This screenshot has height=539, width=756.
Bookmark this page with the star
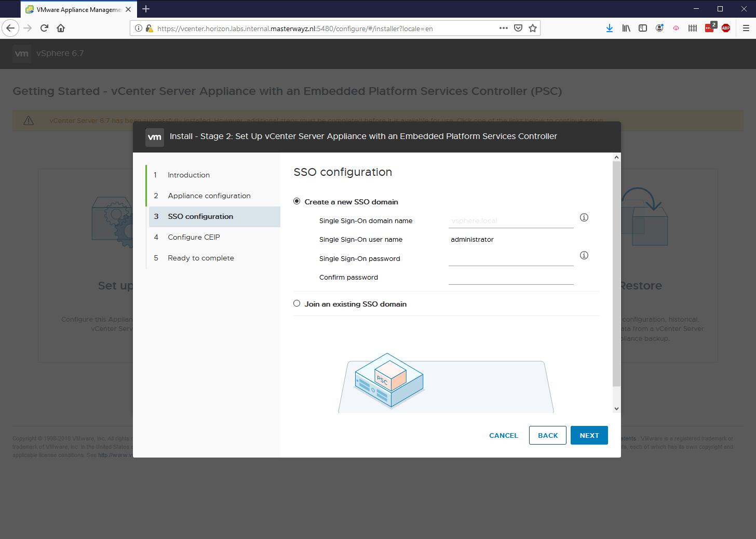pyautogui.click(x=532, y=28)
